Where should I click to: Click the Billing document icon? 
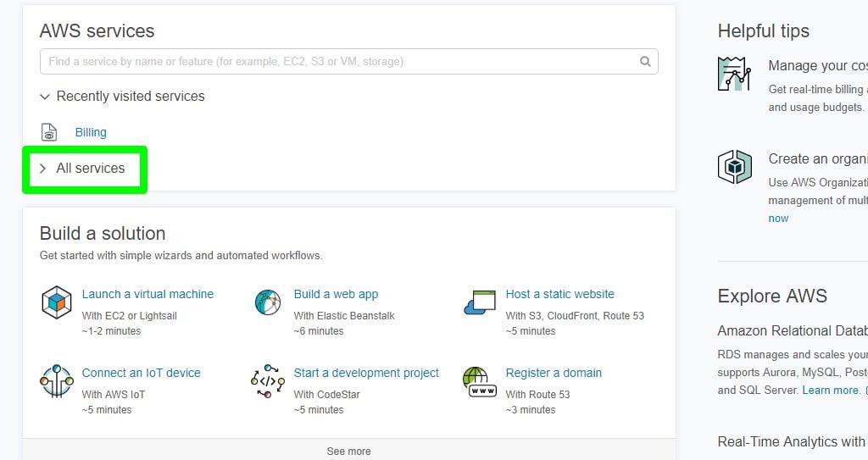tap(49, 132)
